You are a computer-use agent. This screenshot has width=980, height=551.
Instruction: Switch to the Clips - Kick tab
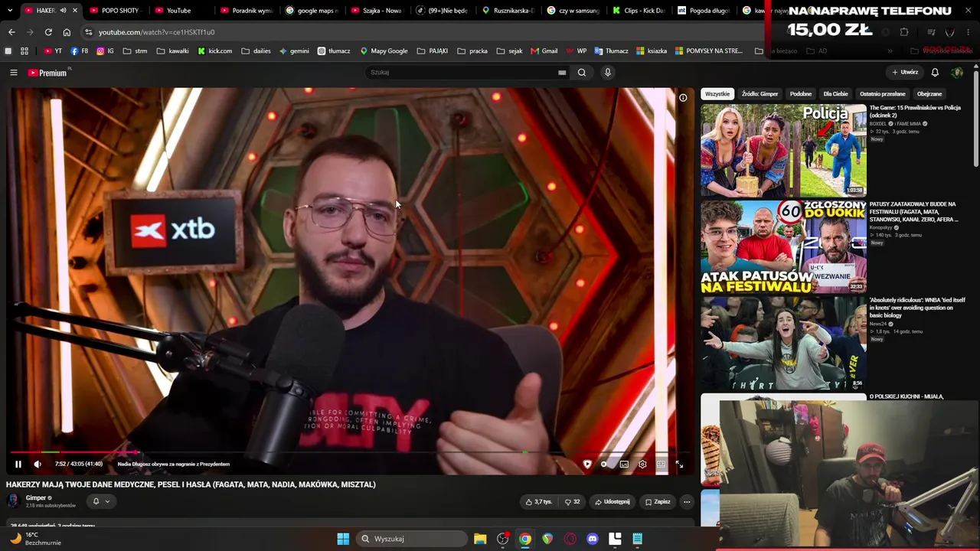click(640, 11)
